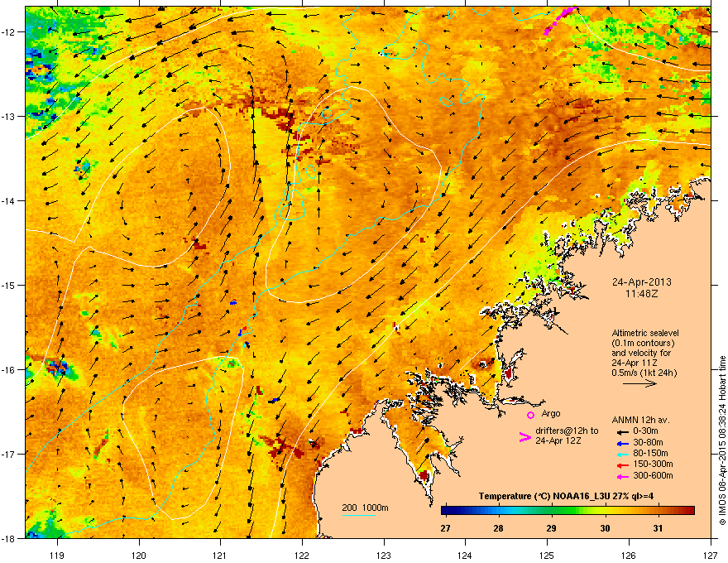Click the 'drifters@12h to' legend label
Image resolution: width=728 pixels, height=563 pixels.
click(x=567, y=431)
